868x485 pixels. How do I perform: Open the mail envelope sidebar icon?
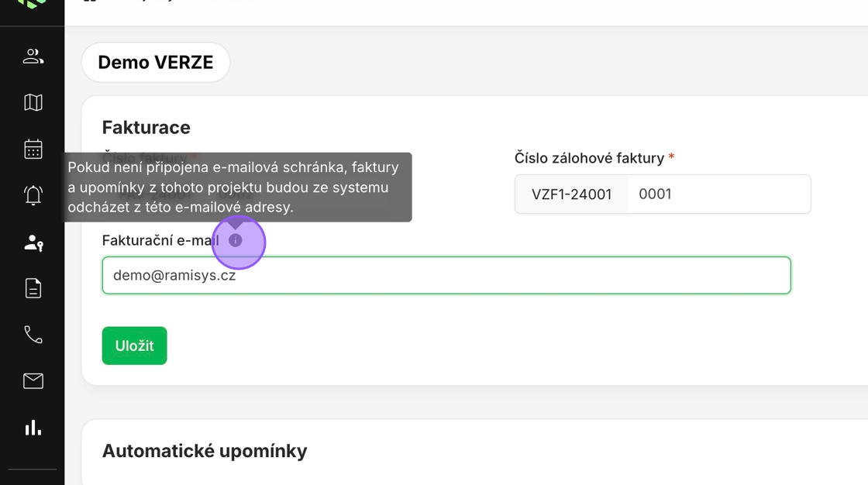coord(33,381)
